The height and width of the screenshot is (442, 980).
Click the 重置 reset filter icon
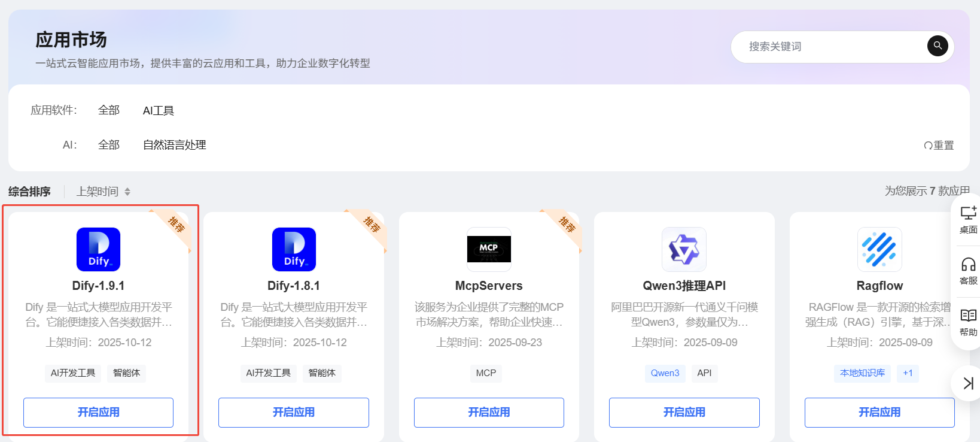point(928,146)
